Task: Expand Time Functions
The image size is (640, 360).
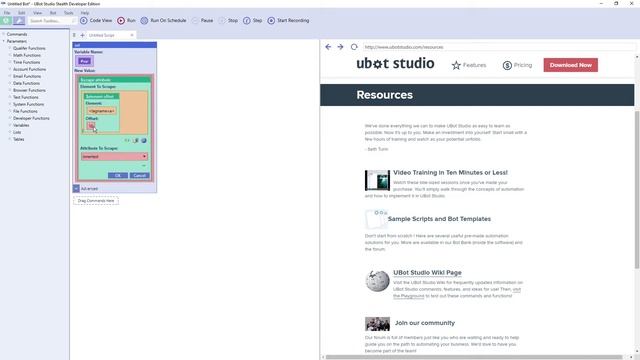Action: 10,62
